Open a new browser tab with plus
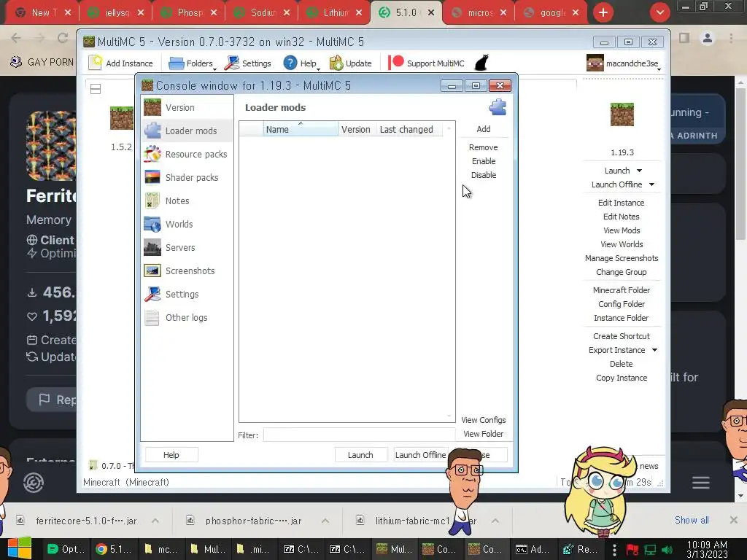This screenshot has height=560, width=747. (x=603, y=13)
